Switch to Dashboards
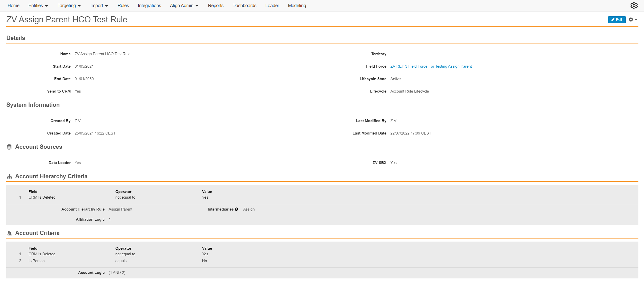Screen dimensions: 644x282 point(244,6)
